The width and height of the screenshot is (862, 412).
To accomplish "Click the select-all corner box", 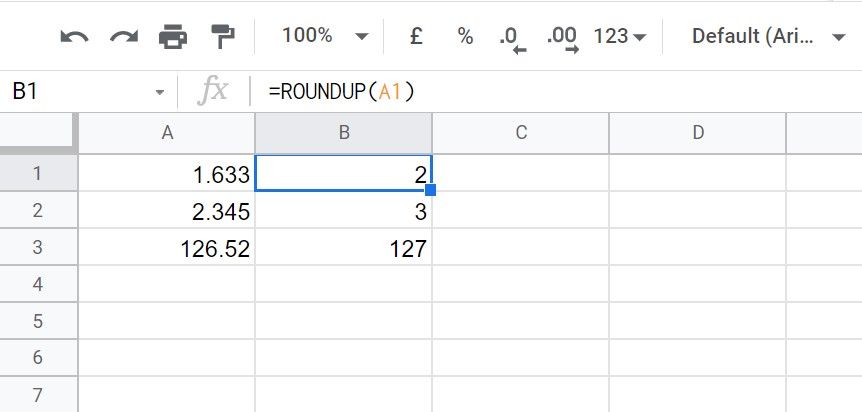I will (x=37, y=131).
